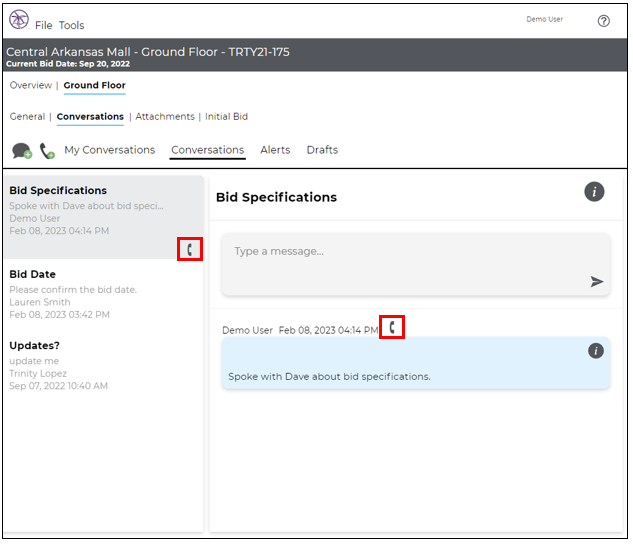
Task: Open the Tools menu
Action: point(71,25)
